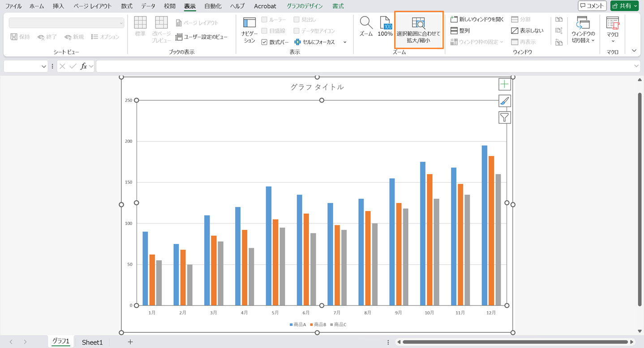
Task: Click 商品A legend entry
Action: [298, 324]
